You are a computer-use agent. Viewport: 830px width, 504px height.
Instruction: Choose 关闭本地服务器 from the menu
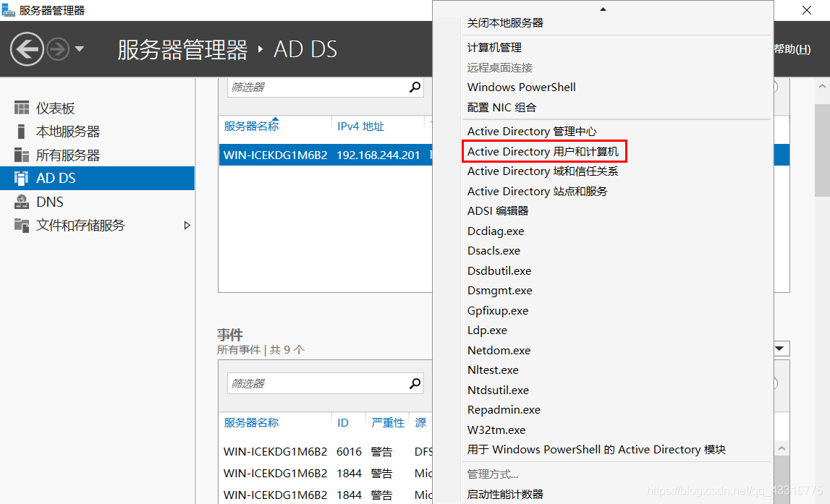tap(505, 22)
